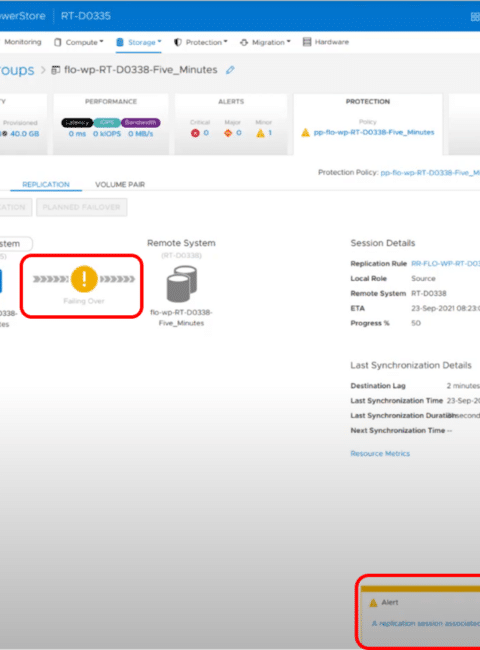Click the ETA date value
Image resolution: width=480 pixels, height=650 pixels.
coord(446,308)
